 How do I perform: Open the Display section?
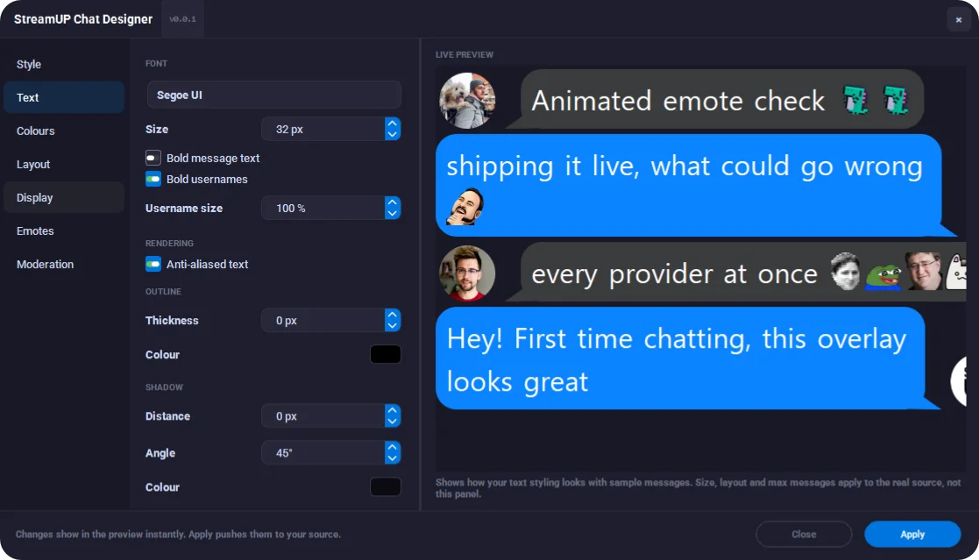pyautogui.click(x=64, y=197)
